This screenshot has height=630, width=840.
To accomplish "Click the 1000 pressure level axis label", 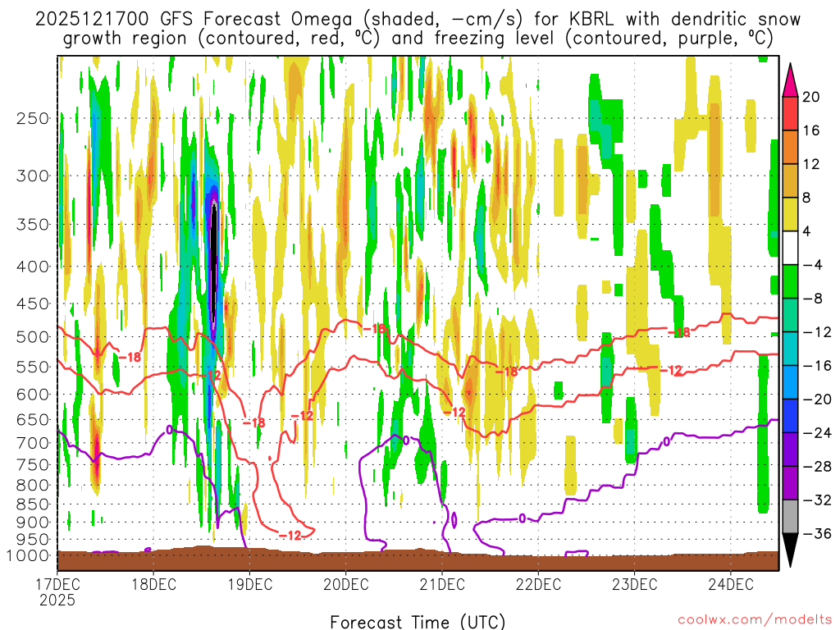I will (x=30, y=555).
